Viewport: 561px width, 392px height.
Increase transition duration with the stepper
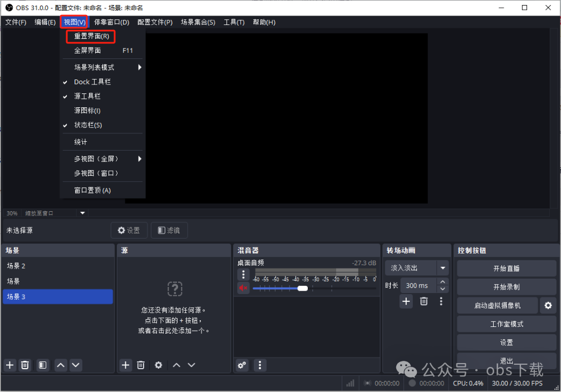click(x=442, y=281)
